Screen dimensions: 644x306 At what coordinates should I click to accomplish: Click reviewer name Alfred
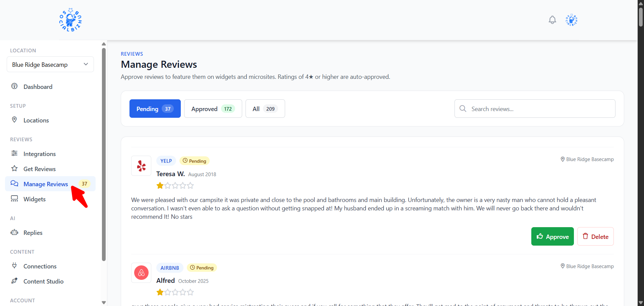[x=165, y=280]
